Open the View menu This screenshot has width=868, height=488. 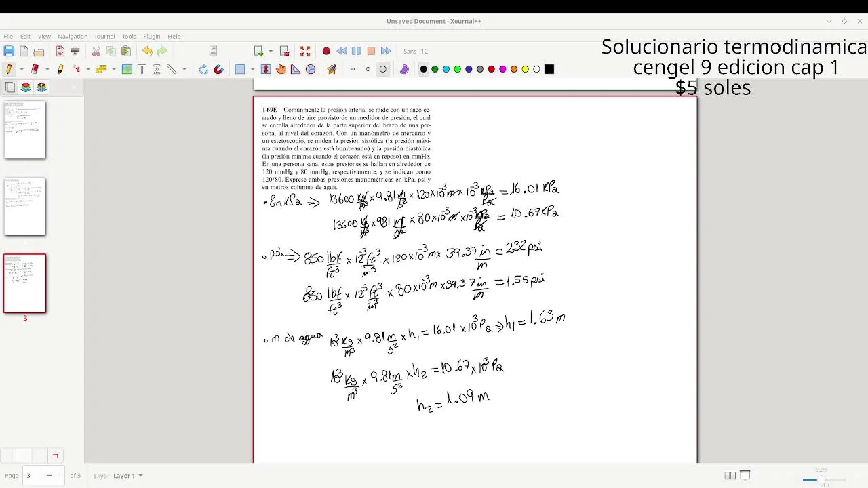44,36
